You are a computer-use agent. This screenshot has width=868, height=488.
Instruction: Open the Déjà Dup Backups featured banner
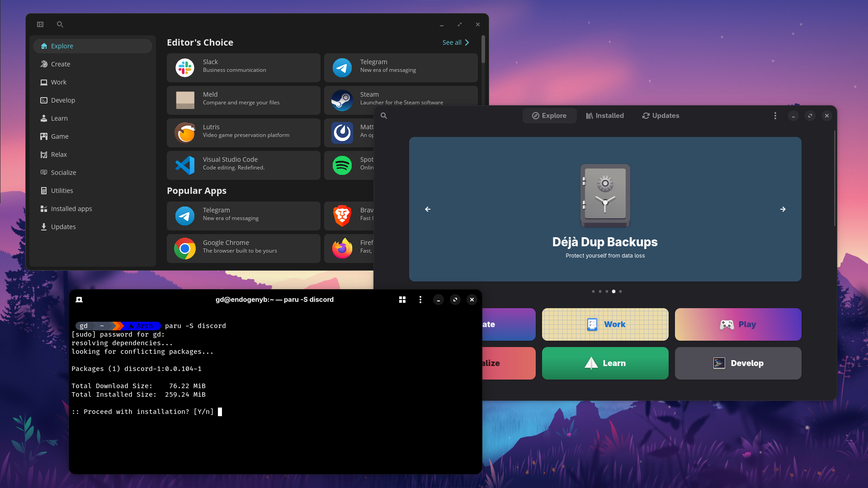click(605, 209)
